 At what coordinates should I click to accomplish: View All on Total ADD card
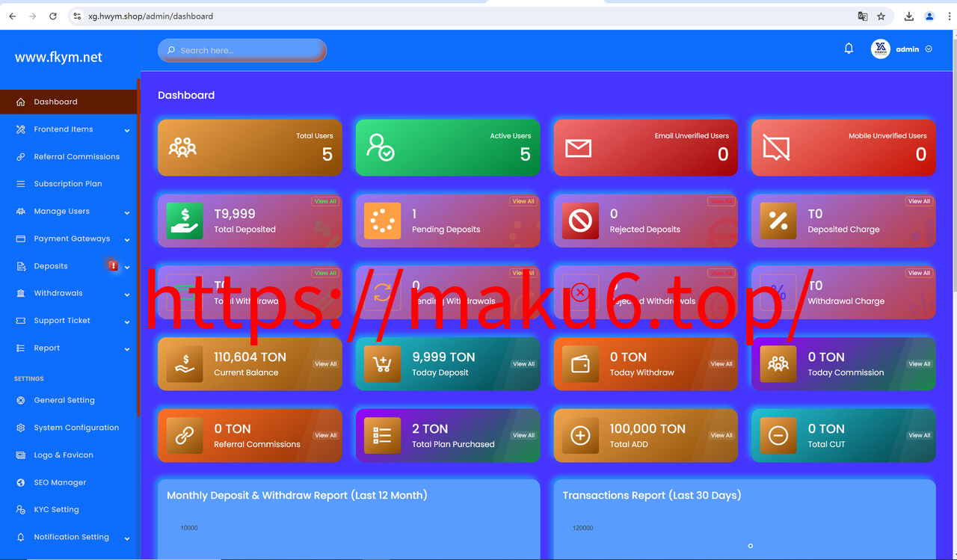[721, 435]
